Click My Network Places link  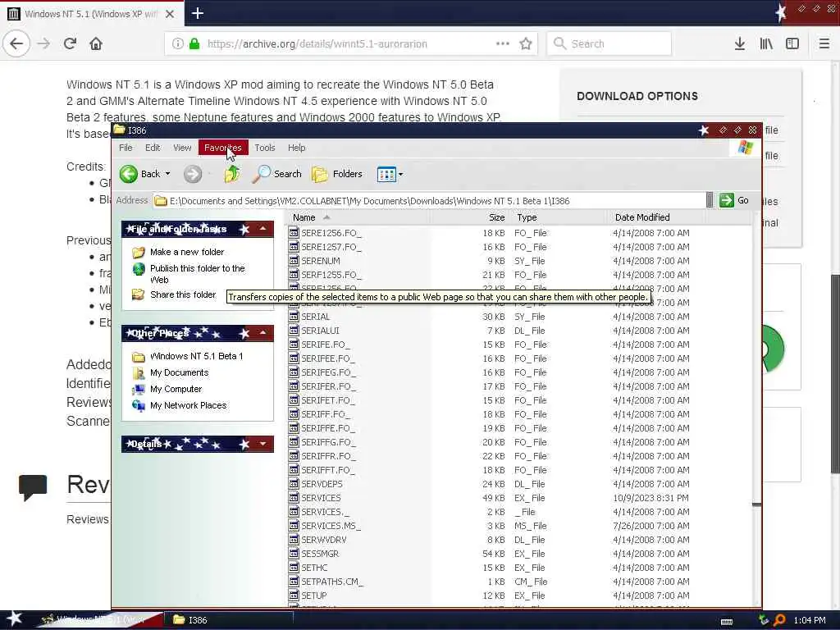point(188,405)
